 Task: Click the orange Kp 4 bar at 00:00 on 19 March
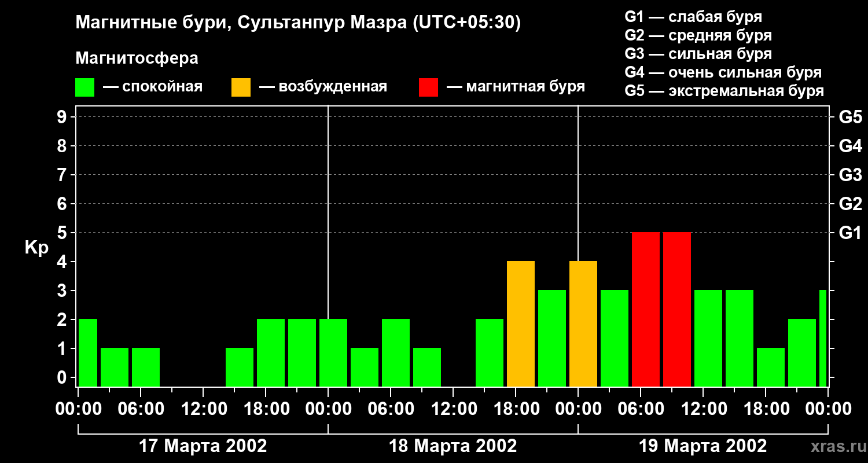[583, 324]
